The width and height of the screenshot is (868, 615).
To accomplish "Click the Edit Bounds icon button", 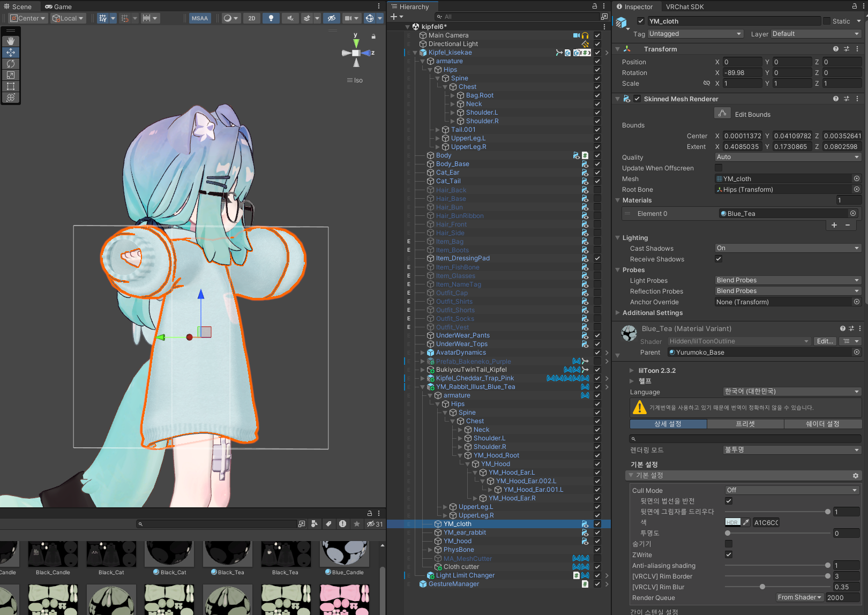I will [x=722, y=114].
